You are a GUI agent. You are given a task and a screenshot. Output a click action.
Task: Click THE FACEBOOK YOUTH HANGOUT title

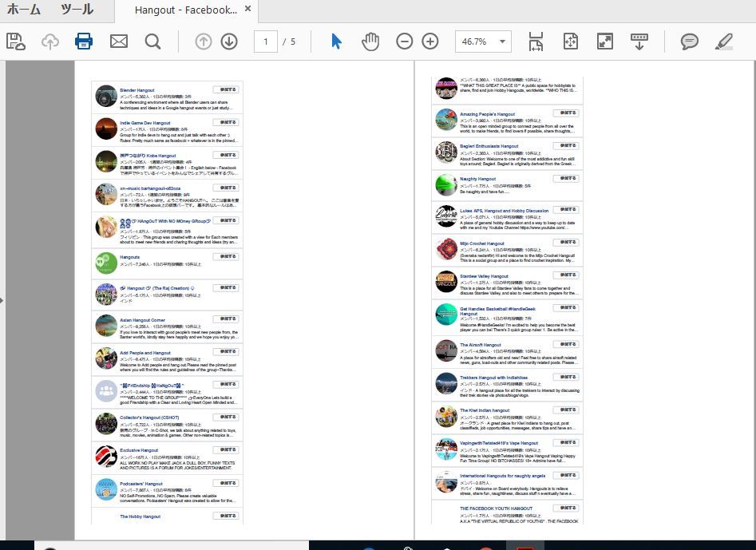pyautogui.click(x=496, y=508)
